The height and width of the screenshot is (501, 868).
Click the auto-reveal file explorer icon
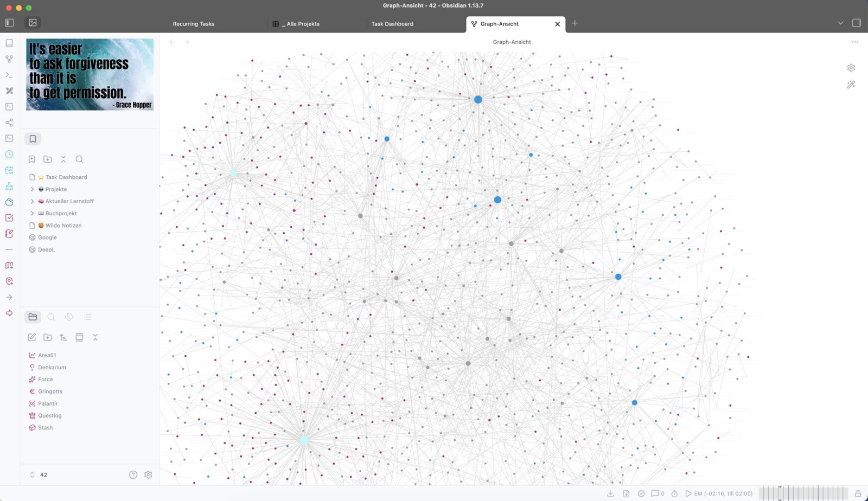[x=79, y=337]
